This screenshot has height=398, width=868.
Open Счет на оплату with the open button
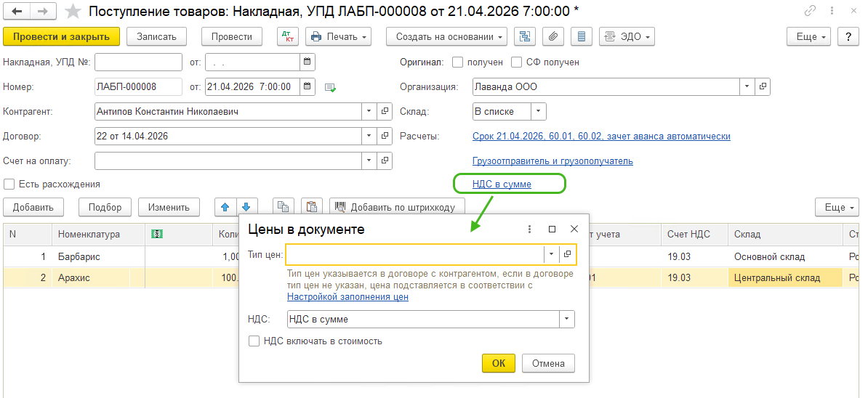pos(385,161)
